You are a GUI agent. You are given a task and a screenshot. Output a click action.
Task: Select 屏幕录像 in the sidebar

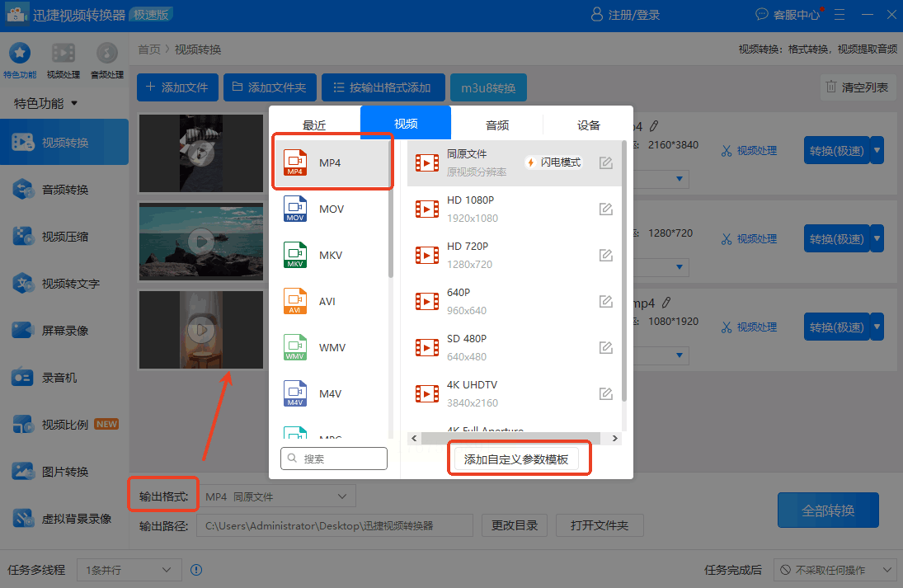(64, 331)
